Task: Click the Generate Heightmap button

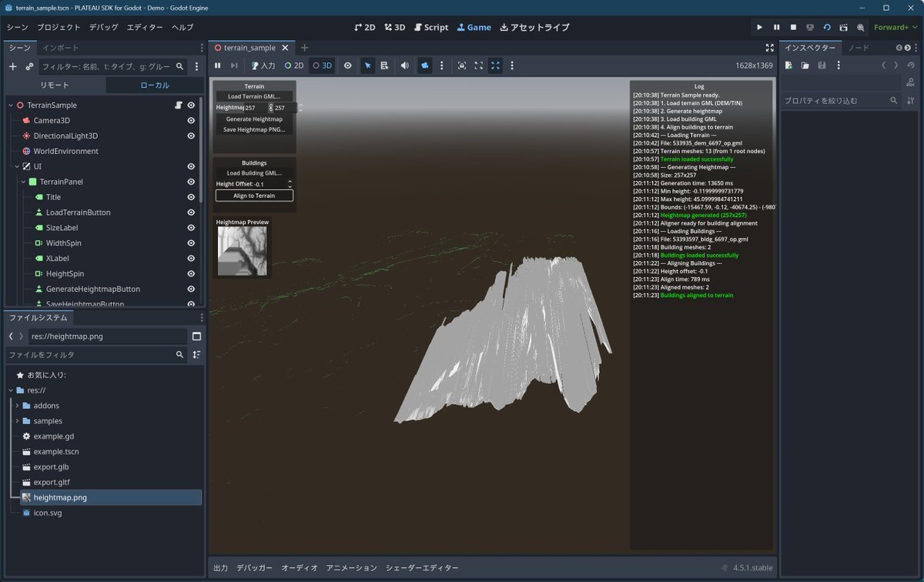Action: [254, 119]
